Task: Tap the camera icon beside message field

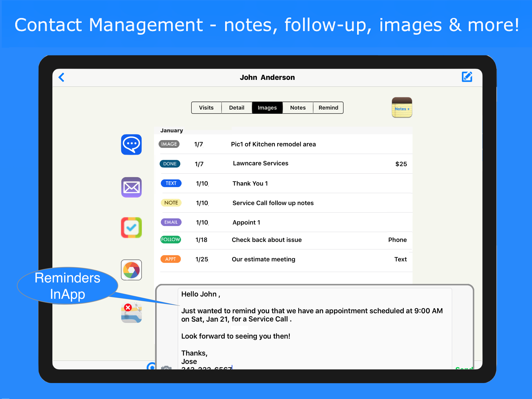Action: (166, 367)
